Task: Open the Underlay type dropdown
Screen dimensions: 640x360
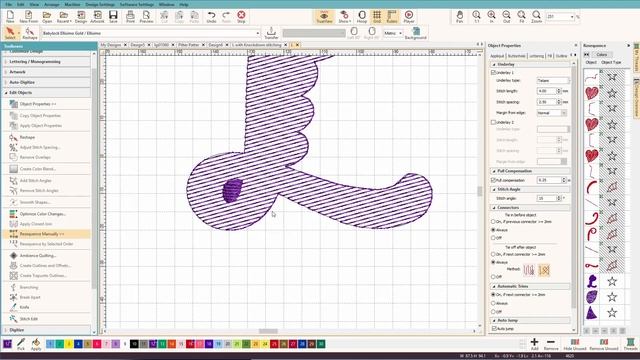Action: click(553, 80)
